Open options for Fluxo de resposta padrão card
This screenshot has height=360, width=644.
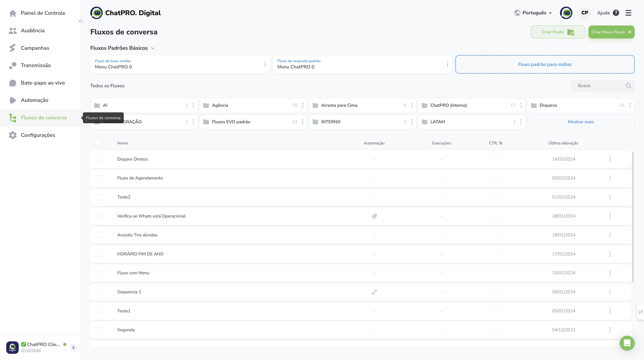click(447, 65)
